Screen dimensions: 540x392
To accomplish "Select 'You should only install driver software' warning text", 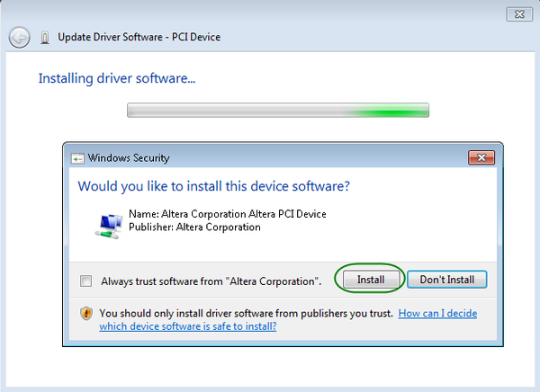I will 247,313.
